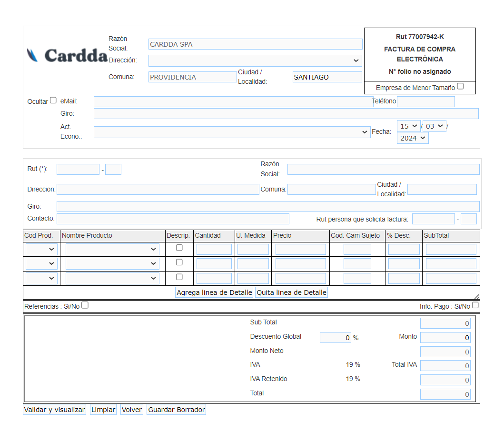Open the day dropdown showing 15
The width and height of the screenshot is (504, 433).
(x=409, y=126)
